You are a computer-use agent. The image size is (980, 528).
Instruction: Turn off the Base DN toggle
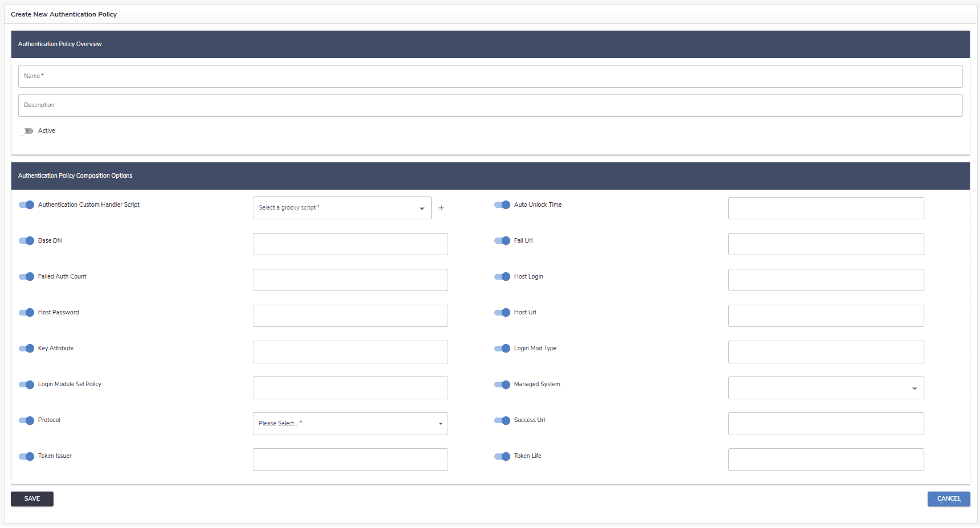[x=27, y=241]
